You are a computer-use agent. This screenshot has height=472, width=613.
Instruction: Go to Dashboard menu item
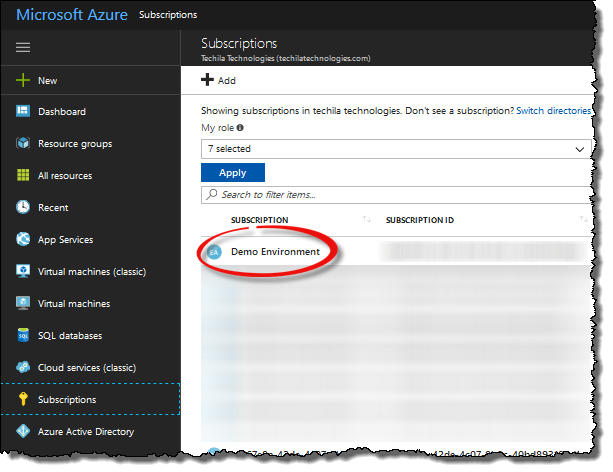(x=90, y=111)
